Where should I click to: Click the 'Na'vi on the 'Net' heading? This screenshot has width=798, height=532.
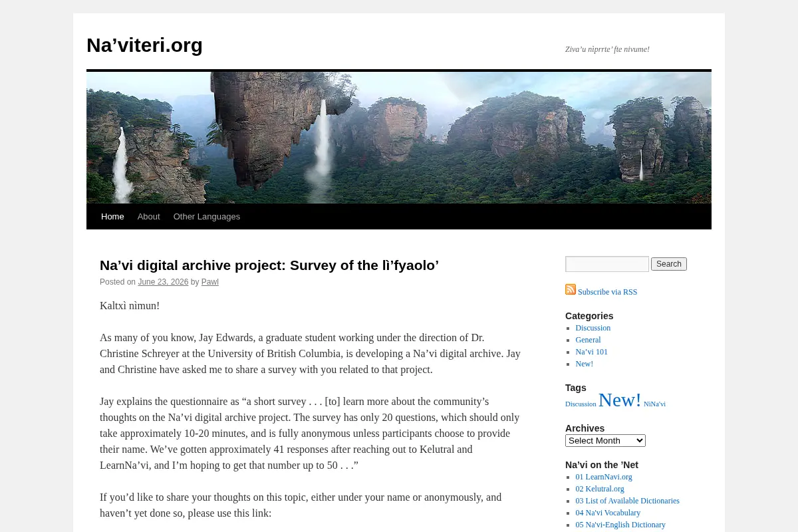(602, 465)
